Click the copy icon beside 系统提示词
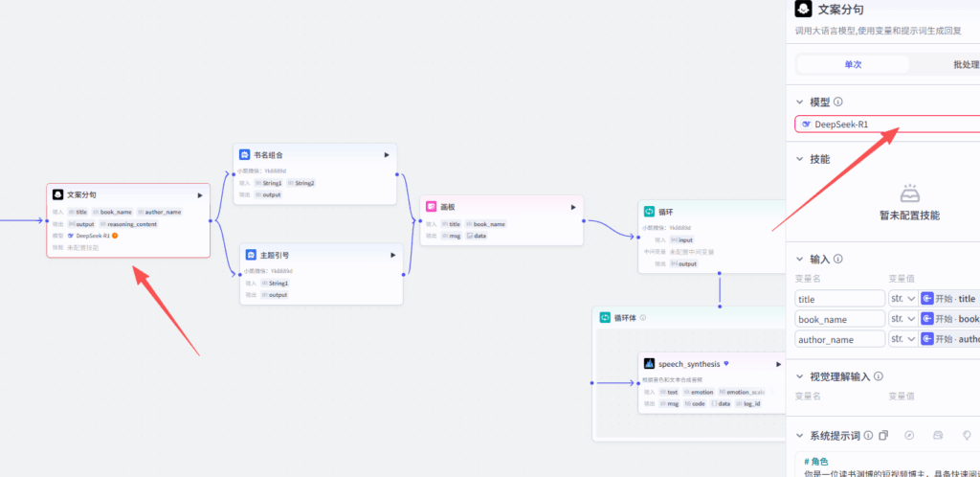Viewport: 980px width, 477px height. point(883,436)
